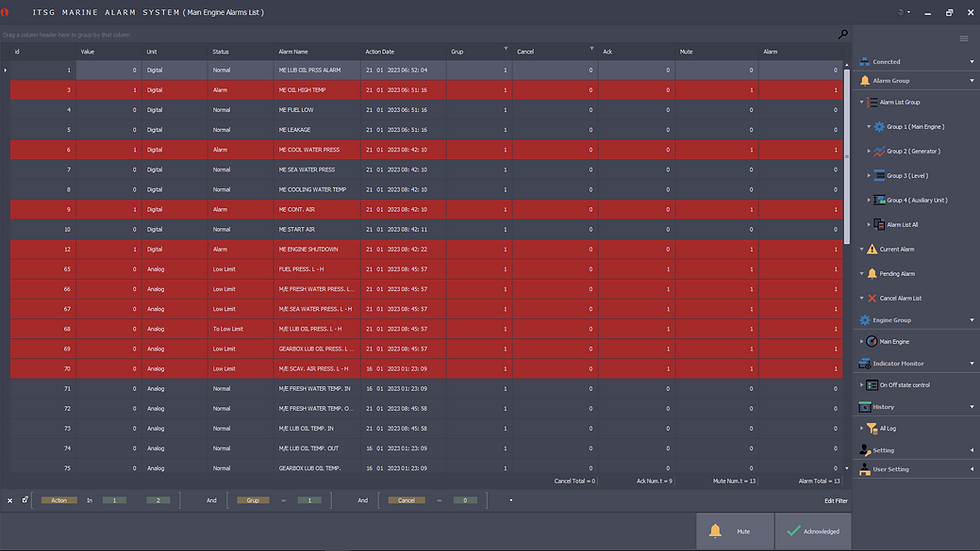980x551 pixels.
Task: Open the Cancel column filter dropdown
Action: [591, 48]
